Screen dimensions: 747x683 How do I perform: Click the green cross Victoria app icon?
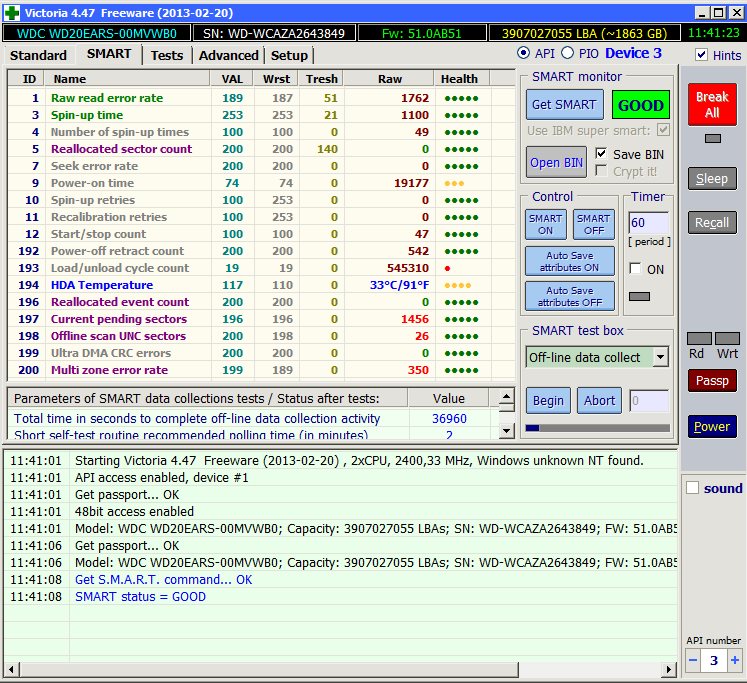(x=11, y=13)
